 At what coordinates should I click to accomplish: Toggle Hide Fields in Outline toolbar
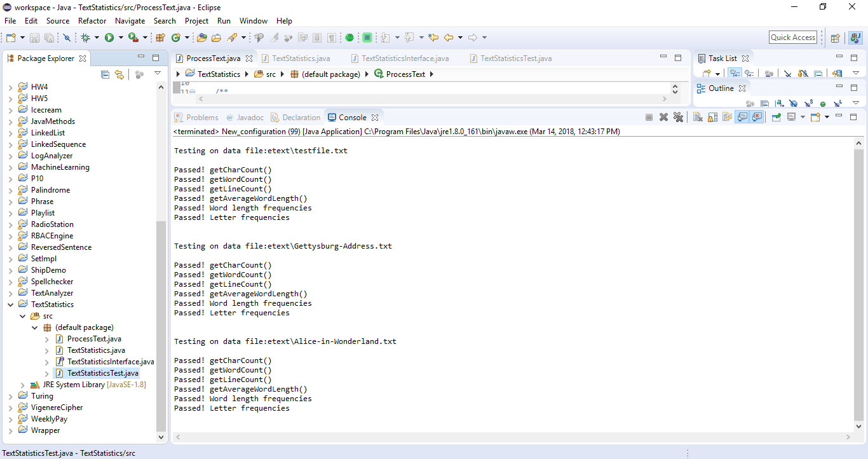tap(794, 104)
